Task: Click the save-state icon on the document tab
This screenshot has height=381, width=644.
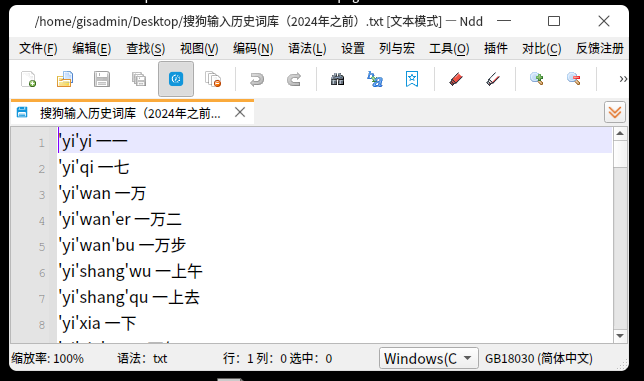Action: tap(22, 112)
